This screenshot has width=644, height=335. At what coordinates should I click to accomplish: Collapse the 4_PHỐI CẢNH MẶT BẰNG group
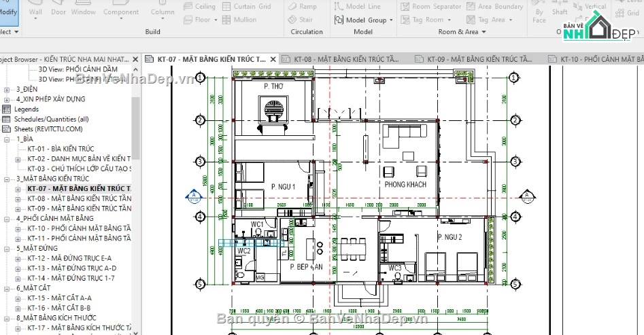[x=7, y=219]
